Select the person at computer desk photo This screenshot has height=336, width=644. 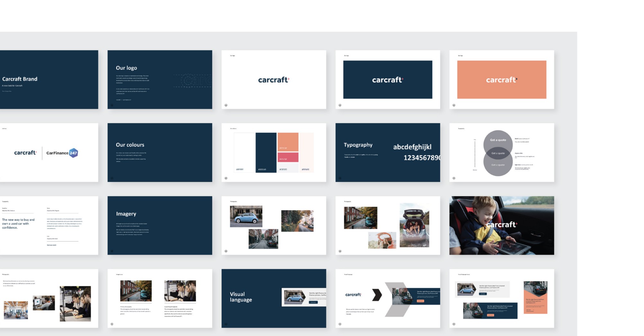[44, 303]
